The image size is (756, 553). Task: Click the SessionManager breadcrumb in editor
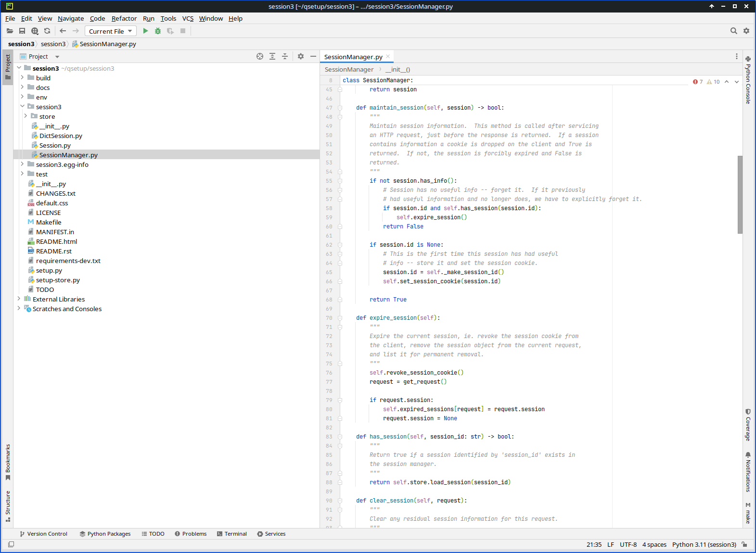(349, 69)
